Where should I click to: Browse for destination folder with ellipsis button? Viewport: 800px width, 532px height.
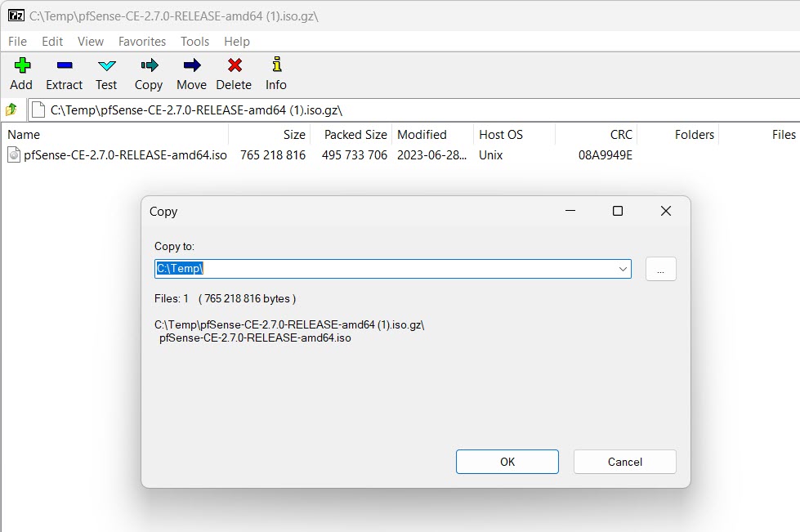[660, 269]
